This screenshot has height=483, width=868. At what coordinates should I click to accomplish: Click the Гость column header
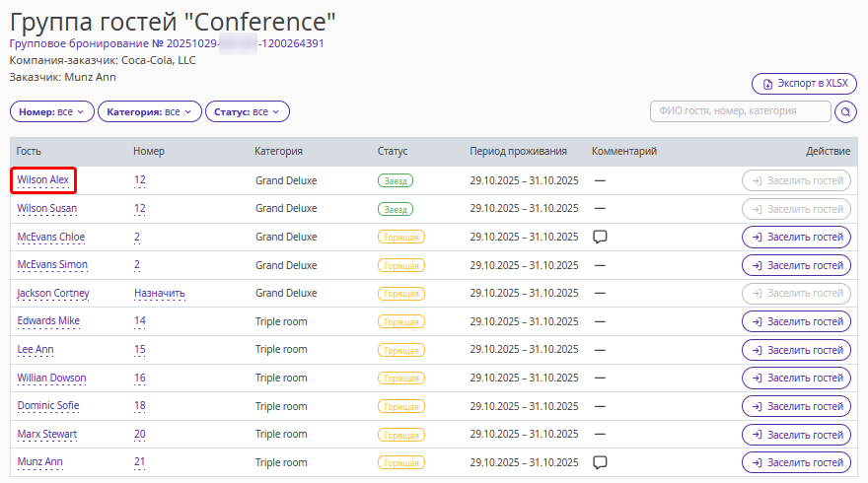29,152
